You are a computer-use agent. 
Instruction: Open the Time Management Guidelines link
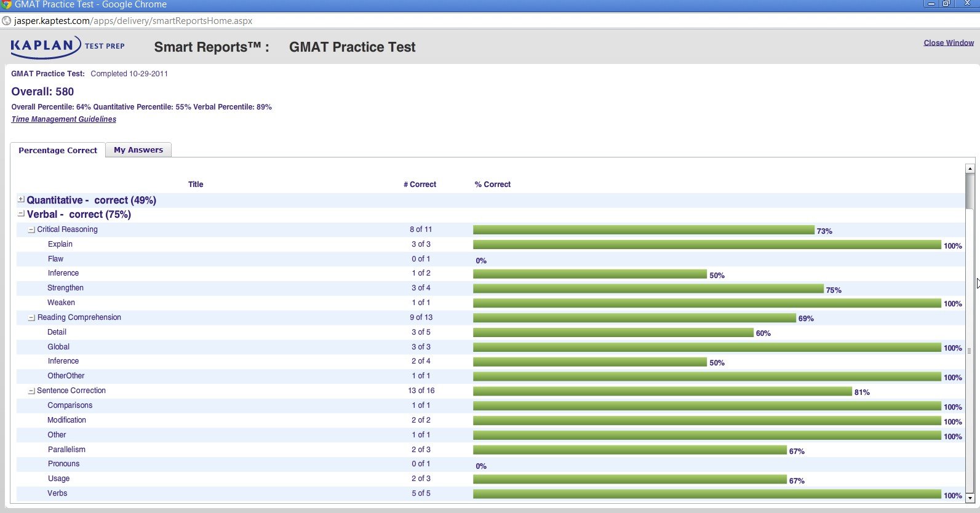[63, 119]
